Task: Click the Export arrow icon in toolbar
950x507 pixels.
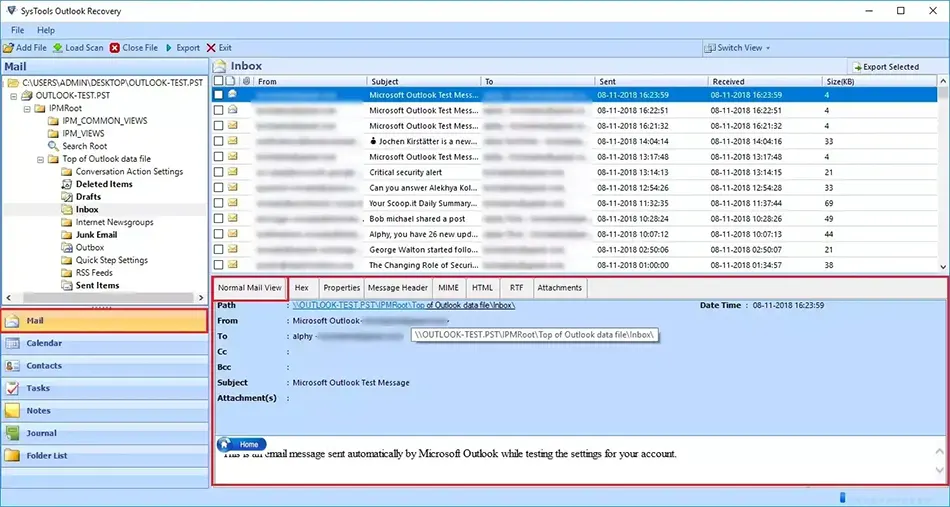Action: tap(169, 48)
